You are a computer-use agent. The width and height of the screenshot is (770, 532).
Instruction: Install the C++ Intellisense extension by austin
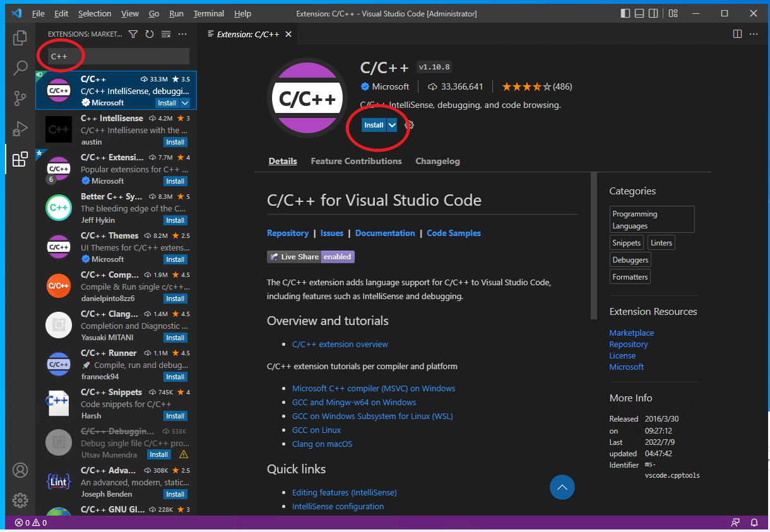click(175, 142)
